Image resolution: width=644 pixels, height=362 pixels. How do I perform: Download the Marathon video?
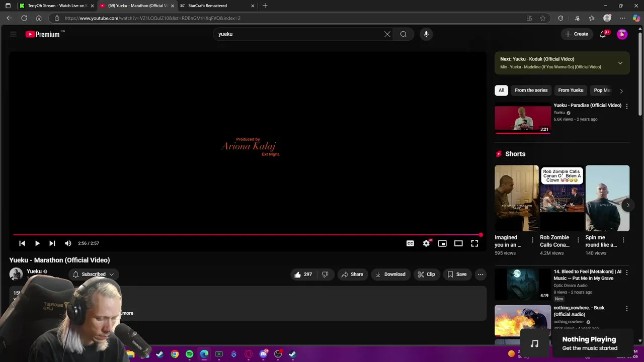pyautogui.click(x=390, y=275)
